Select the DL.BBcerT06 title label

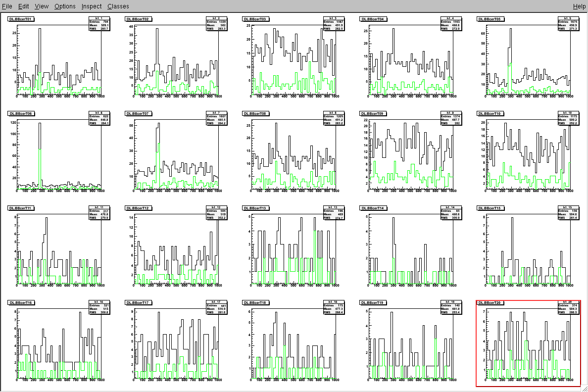[x=21, y=113]
